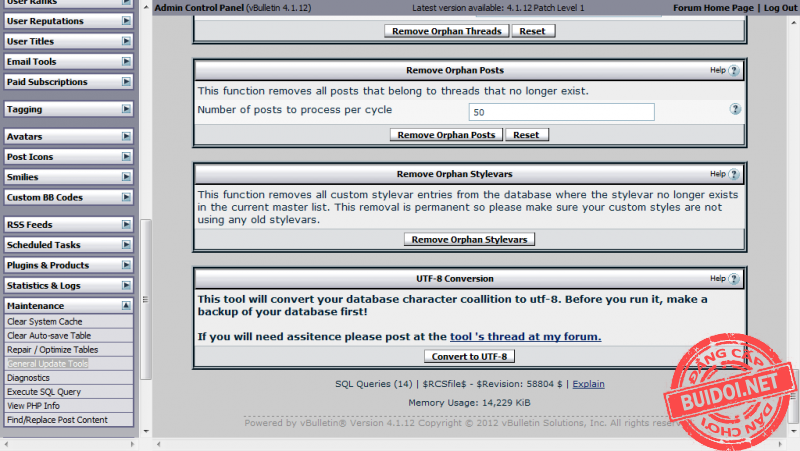This screenshot has height=451, width=800.
Task: Click help icon in Remove Orphan Stylevars header
Action: coord(734,174)
